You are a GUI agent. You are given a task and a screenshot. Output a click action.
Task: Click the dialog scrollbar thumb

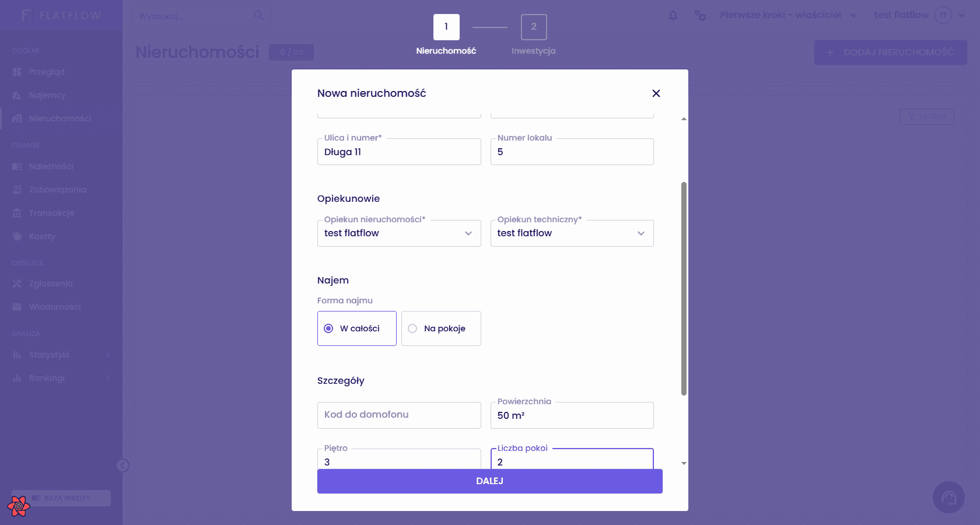[x=684, y=289]
